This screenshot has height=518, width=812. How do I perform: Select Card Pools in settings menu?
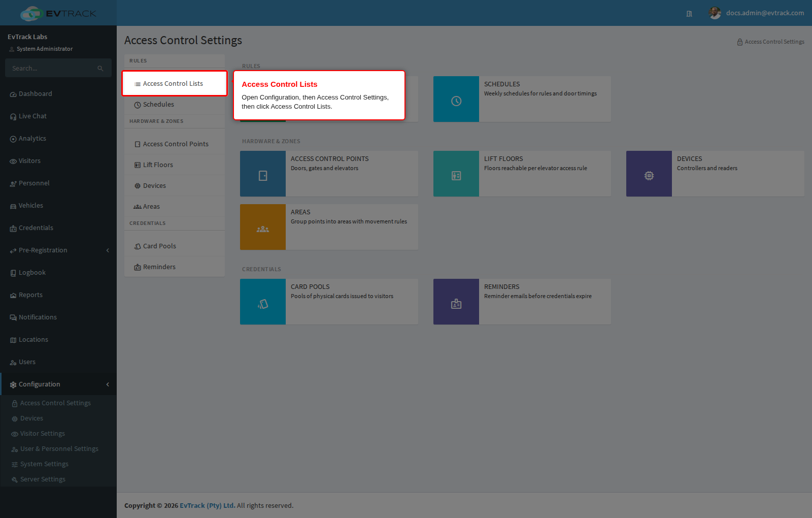point(175,246)
